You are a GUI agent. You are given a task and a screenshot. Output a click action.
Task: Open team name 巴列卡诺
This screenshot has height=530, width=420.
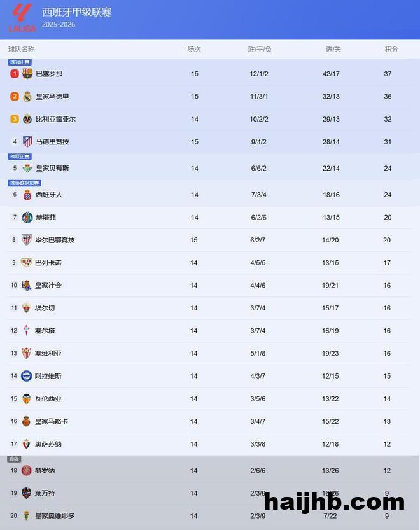48,263
